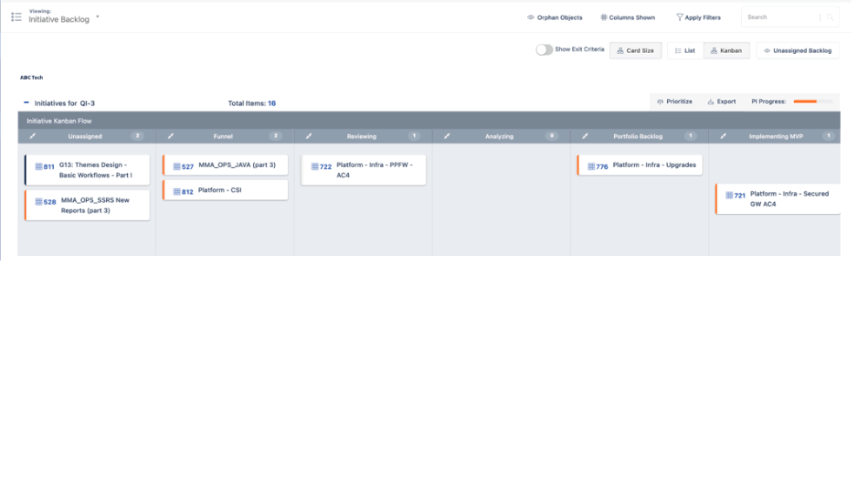Click the PI Progress bar

[x=812, y=101]
